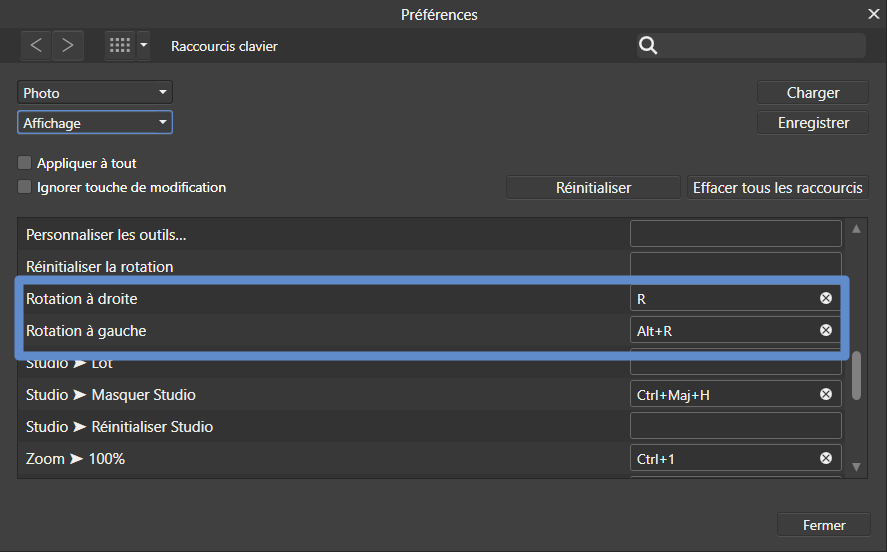Open the dropdown arrow beside grid icon
Image resolution: width=888 pixels, height=552 pixels.
(x=144, y=45)
